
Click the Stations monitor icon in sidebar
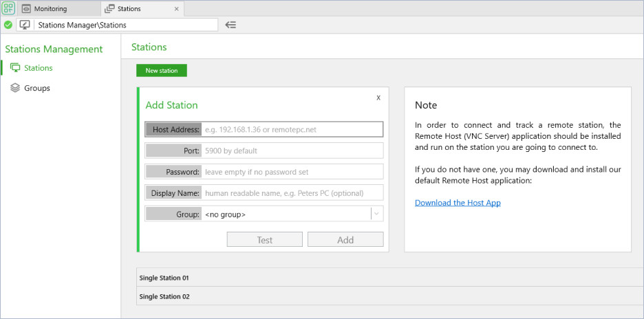(15, 67)
